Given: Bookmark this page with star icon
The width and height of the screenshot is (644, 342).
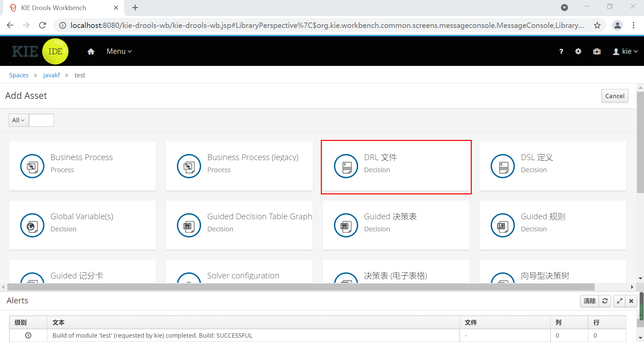Looking at the screenshot, I should [597, 25].
